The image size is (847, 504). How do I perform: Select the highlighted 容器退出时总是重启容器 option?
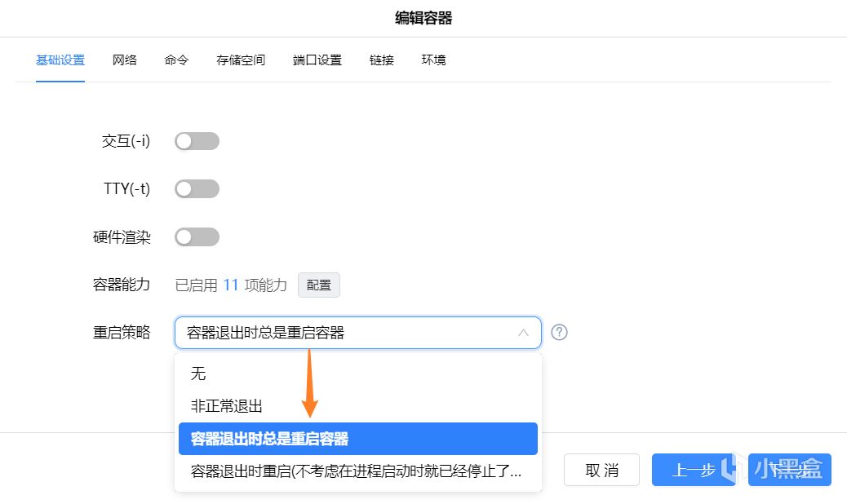tap(357, 439)
